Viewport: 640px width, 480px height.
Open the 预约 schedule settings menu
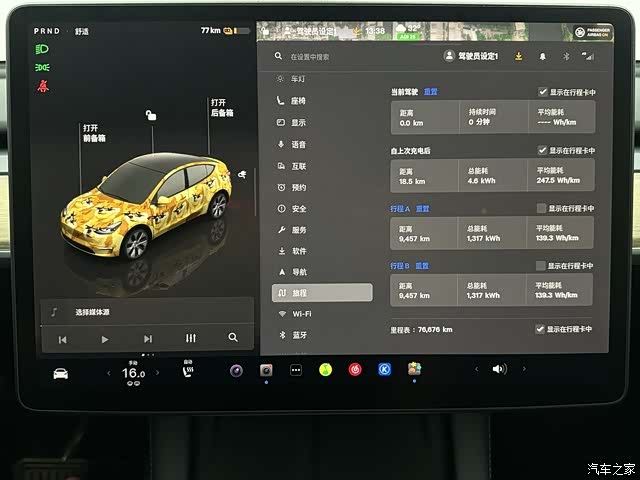(x=291, y=187)
